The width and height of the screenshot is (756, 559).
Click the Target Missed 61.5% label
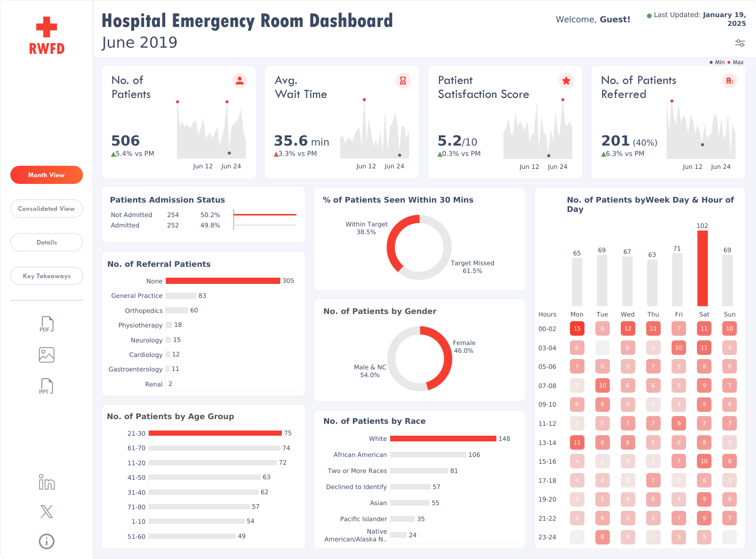[x=473, y=267]
